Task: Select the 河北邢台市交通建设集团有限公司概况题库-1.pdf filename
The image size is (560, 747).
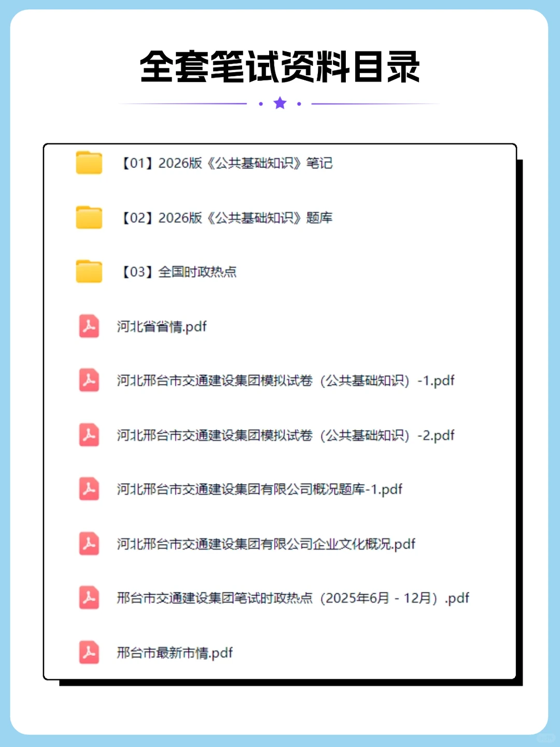Action: point(259,489)
